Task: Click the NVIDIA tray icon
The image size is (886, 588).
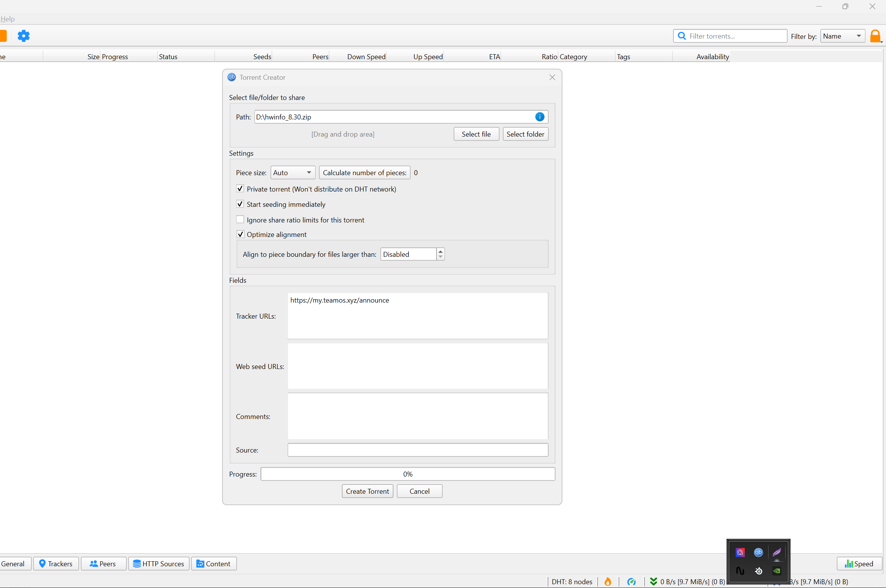Action: click(777, 571)
